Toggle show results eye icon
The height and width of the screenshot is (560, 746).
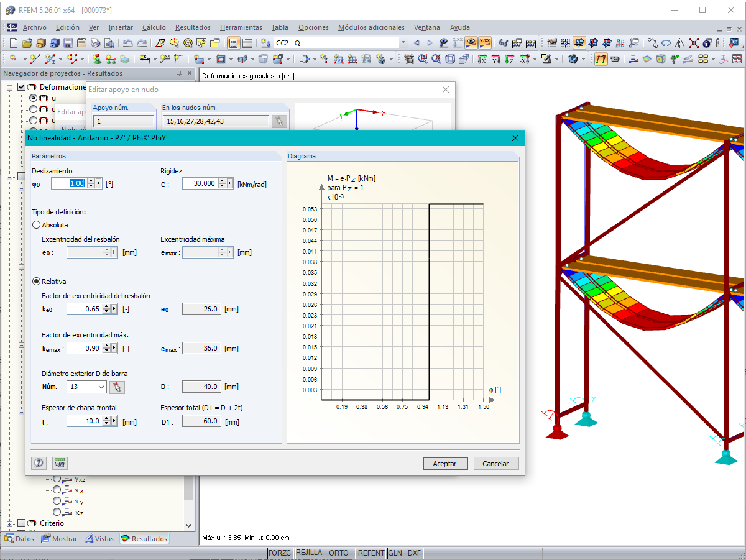click(x=471, y=42)
